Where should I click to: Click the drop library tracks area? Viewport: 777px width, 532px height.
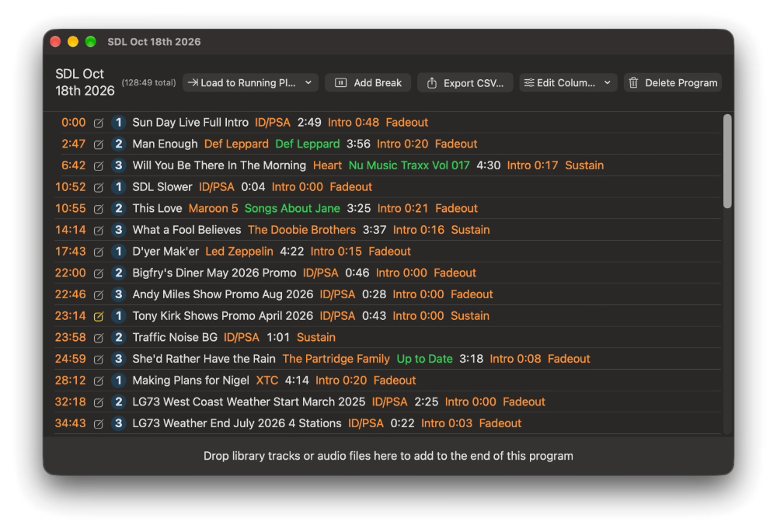(388, 456)
